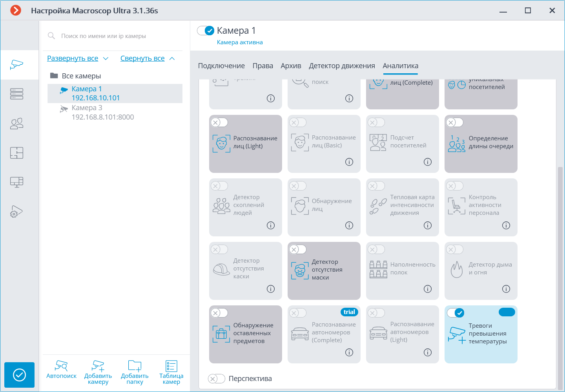Click the queue icon of Определение длины очереди

click(x=457, y=143)
